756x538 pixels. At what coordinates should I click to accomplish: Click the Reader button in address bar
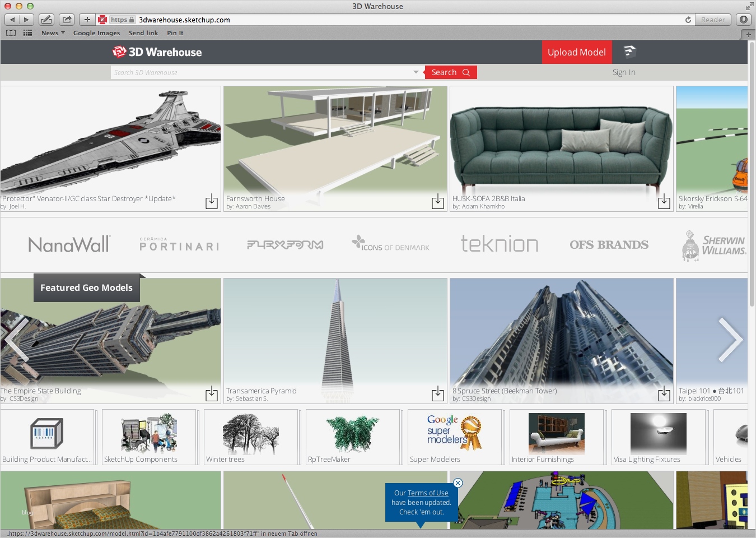713,20
